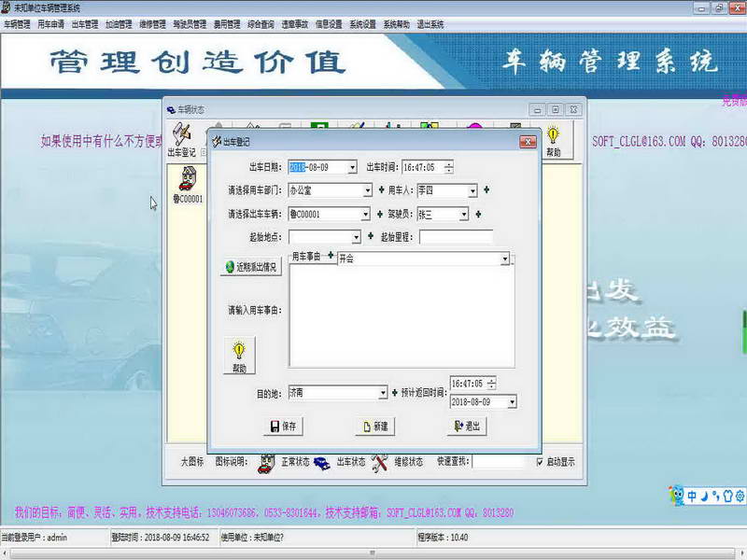747x560 pixels.
Task: Open the 出车管理 menu
Action: (85, 24)
